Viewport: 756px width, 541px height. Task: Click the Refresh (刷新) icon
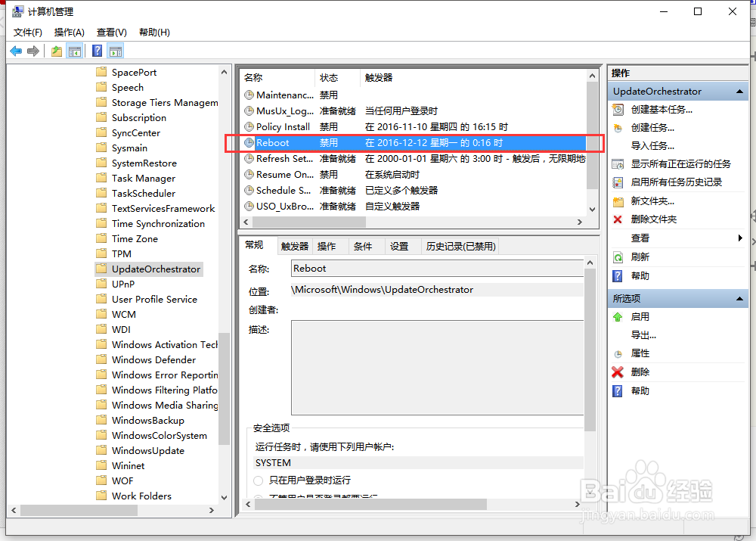pyautogui.click(x=616, y=257)
